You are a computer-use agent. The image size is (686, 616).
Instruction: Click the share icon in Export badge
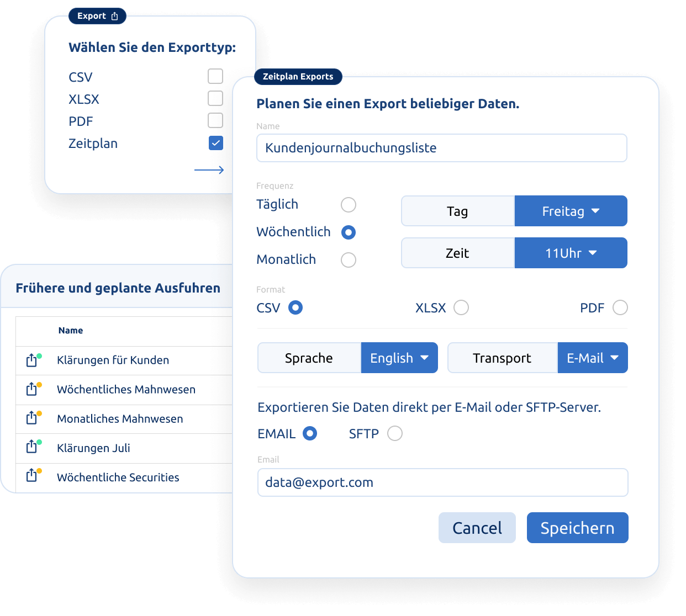[114, 16]
